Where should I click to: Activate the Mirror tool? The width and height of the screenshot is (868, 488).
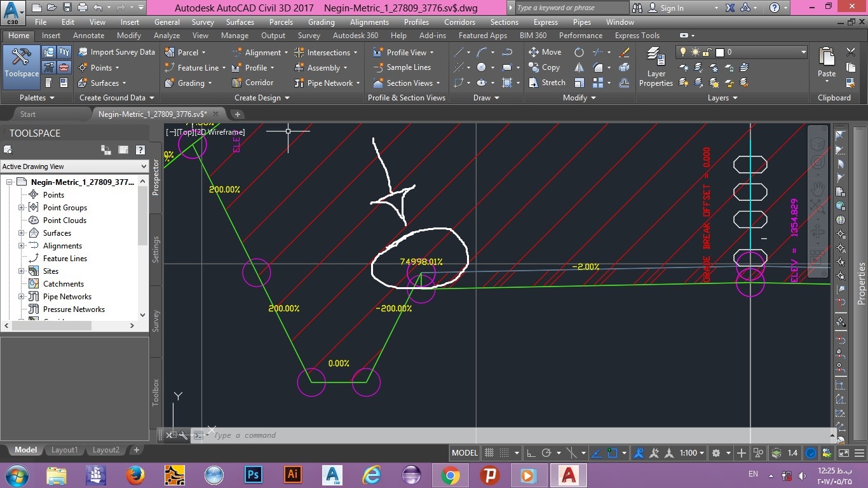point(578,67)
